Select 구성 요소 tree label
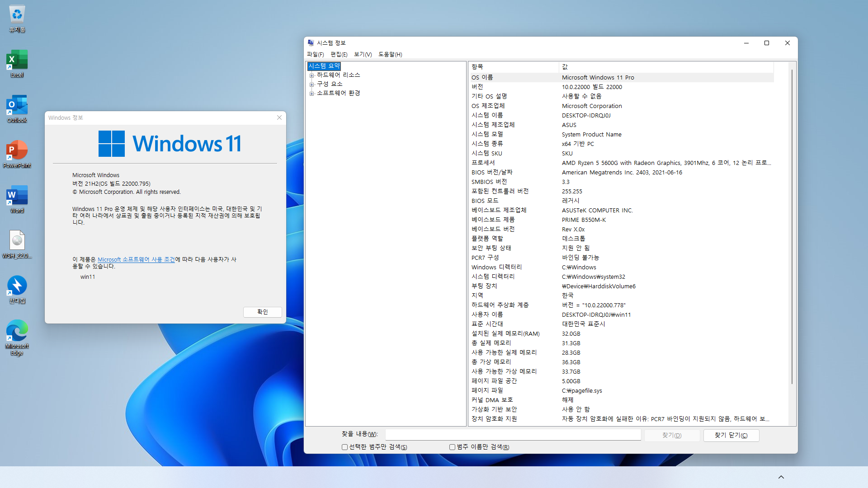 coord(330,84)
